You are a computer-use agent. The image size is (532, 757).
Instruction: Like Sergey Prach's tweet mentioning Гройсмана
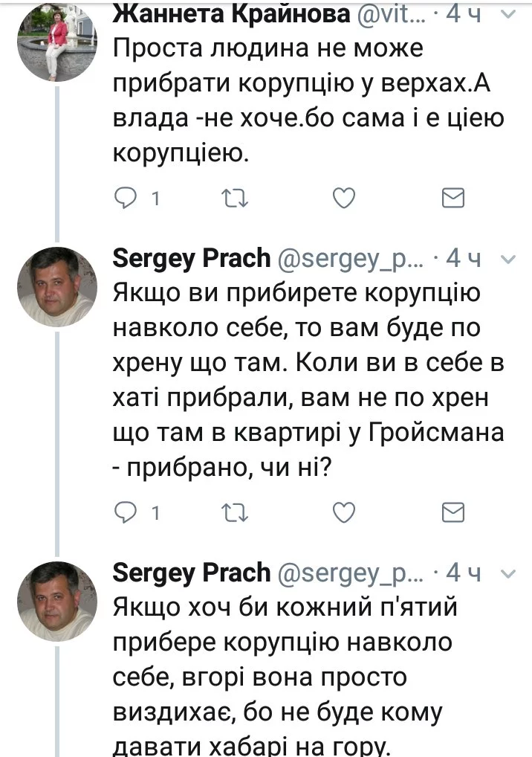343,512
